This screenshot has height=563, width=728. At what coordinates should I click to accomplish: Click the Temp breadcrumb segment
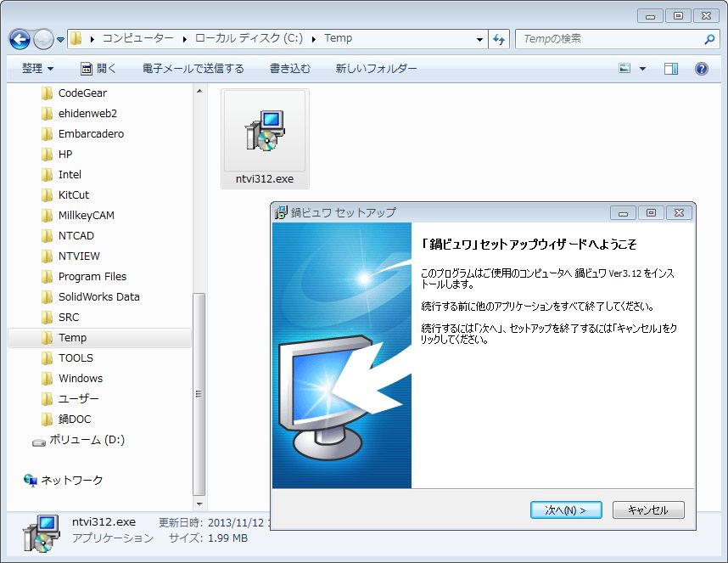pos(338,38)
